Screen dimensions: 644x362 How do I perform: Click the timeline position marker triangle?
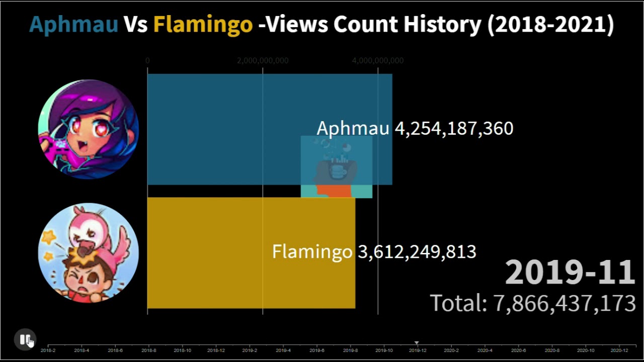(x=417, y=343)
